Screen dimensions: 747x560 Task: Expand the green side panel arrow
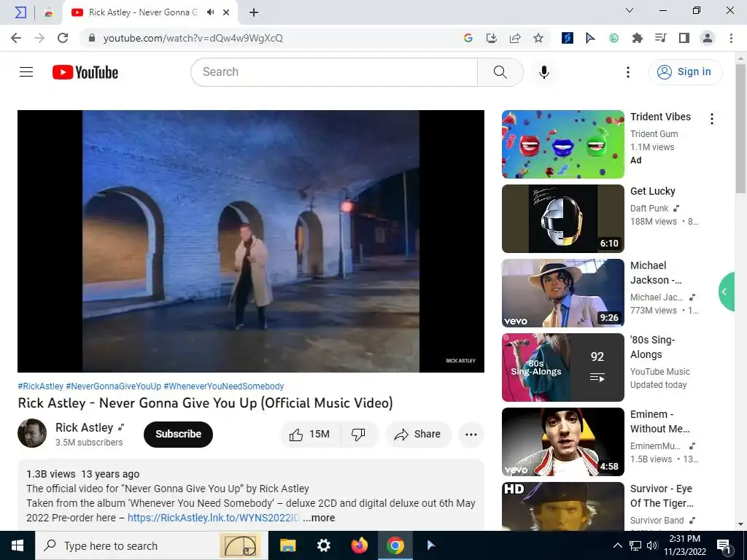(726, 292)
